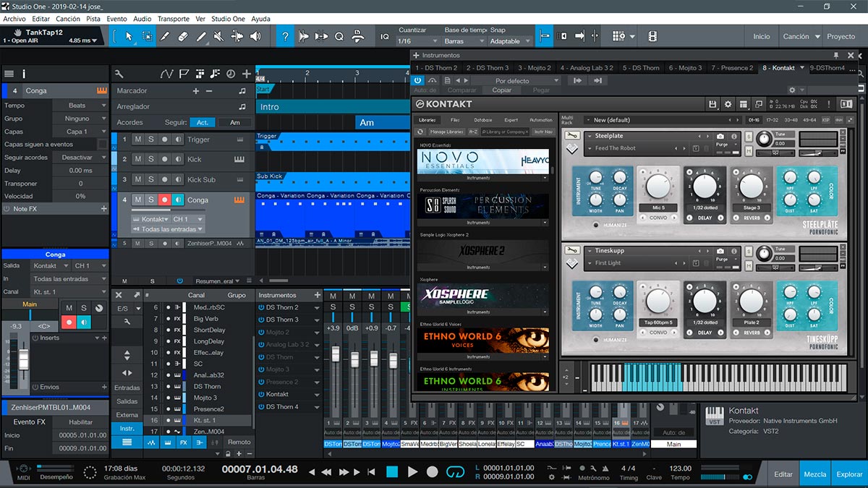Click the Kontakt virtual keyboard
868x488 pixels.
[718, 377]
